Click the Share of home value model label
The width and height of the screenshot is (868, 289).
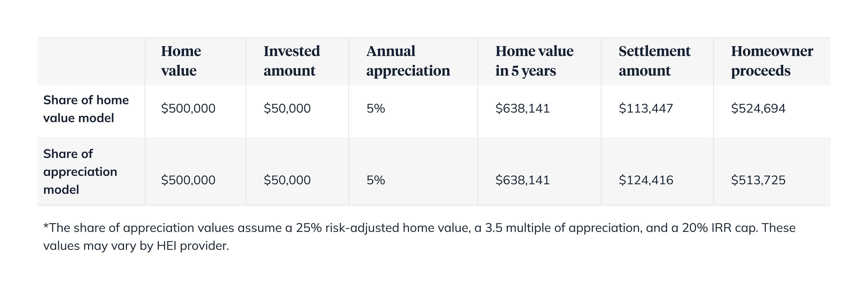tap(86, 109)
